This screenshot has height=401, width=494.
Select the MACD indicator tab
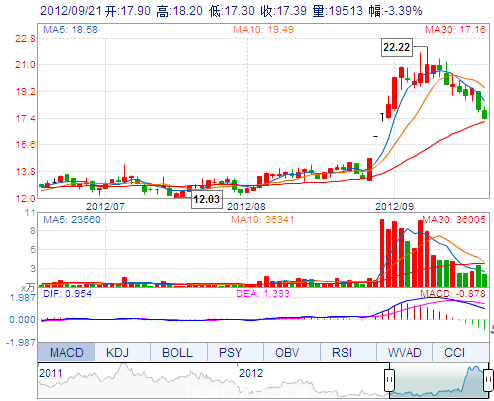66,352
